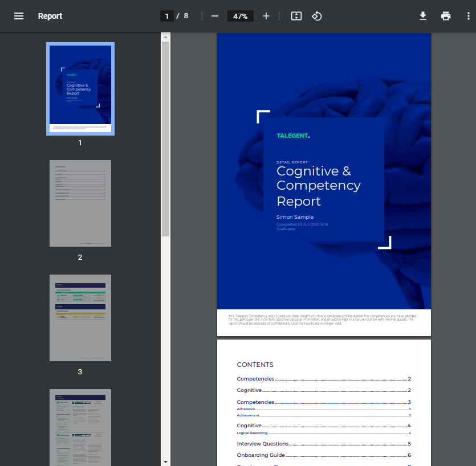Click the zoom in plus icon
The image size is (476, 466).
(x=266, y=16)
